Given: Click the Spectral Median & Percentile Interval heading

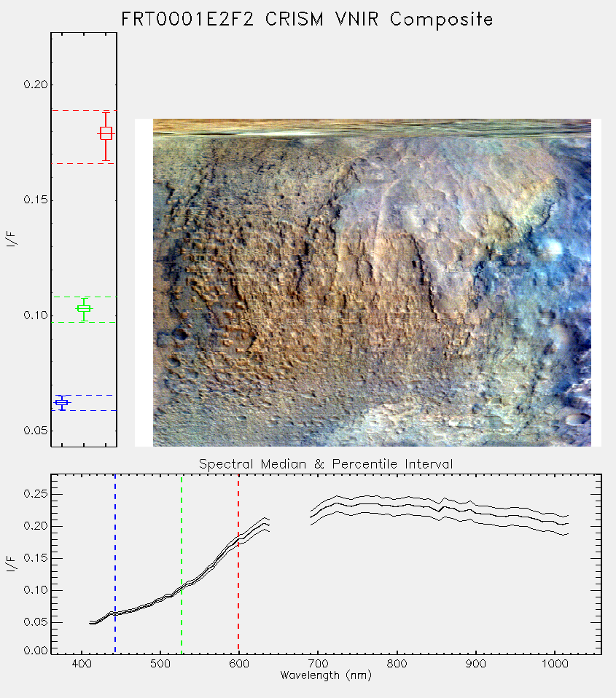Looking at the screenshot, I should coord(326,464).
